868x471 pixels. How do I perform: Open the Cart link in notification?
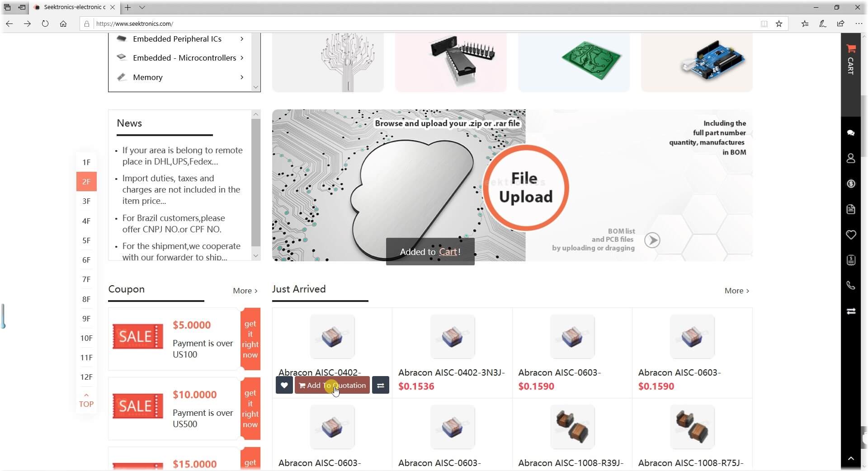[448, 252]
